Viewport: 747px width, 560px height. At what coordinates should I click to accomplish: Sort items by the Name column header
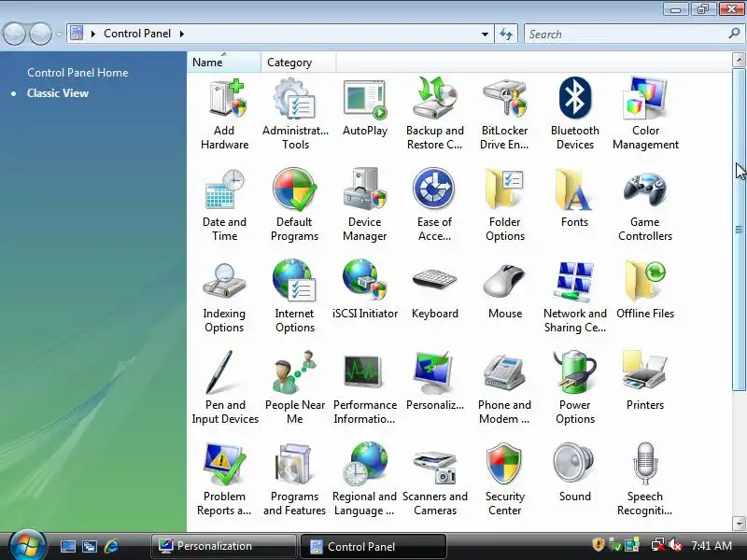224,63
